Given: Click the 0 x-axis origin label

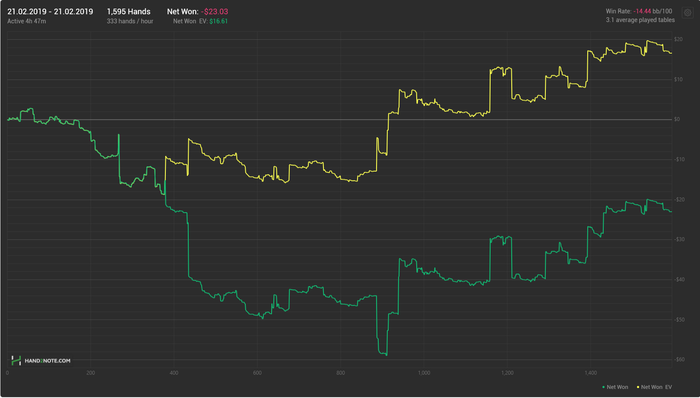Looking at the screenshot, I should (7, 373).
